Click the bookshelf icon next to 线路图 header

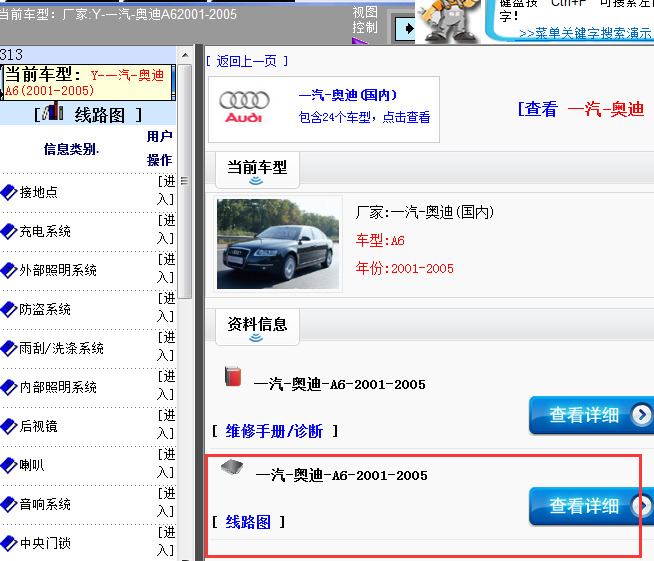tap(52, 111)
